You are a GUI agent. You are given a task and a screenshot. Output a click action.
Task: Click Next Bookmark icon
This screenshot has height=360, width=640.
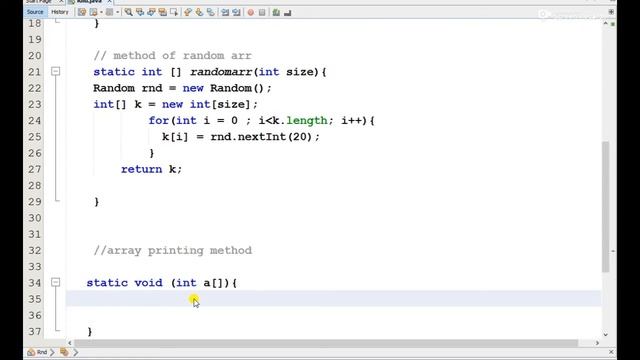(199, 12)
